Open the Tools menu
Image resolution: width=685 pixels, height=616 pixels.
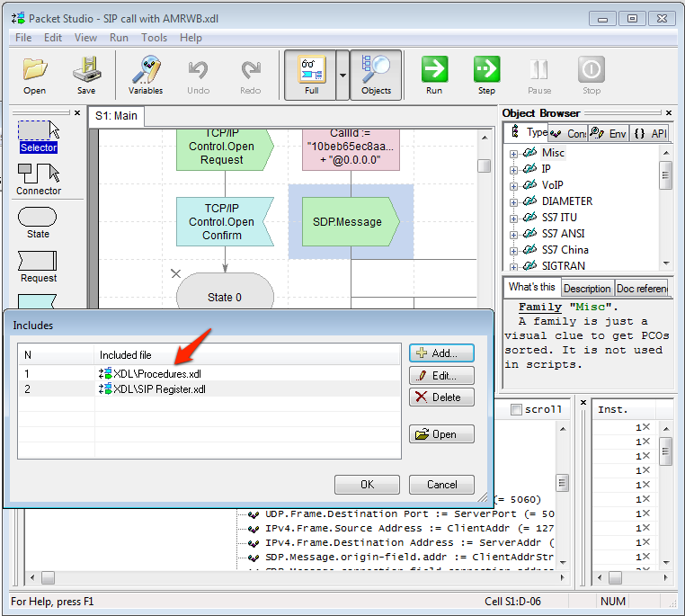[x=154, y=38]
